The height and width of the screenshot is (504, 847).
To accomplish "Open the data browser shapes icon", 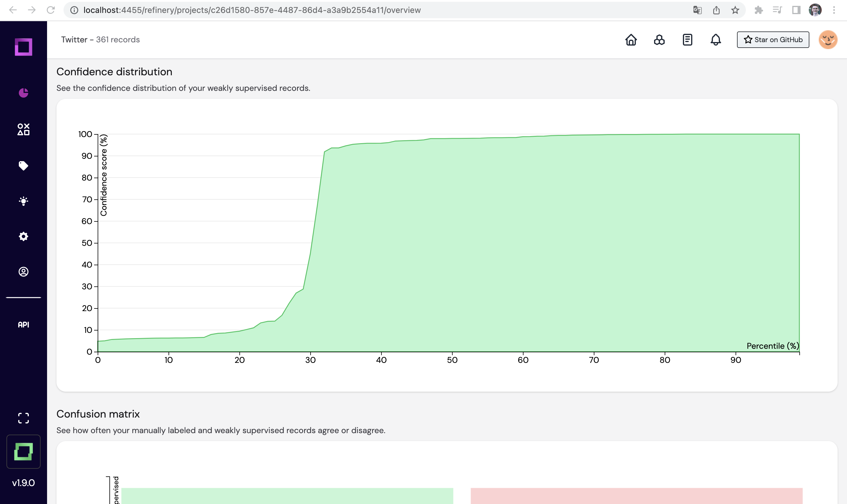I will tap(24, 129).
